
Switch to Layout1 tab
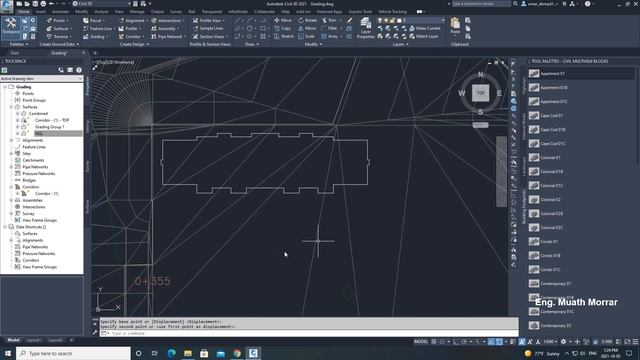coord(34,340)
